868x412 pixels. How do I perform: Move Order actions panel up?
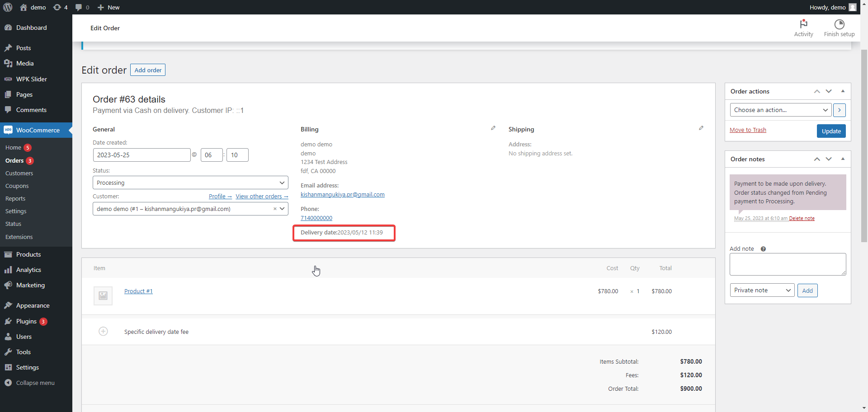tap(817, 91)
